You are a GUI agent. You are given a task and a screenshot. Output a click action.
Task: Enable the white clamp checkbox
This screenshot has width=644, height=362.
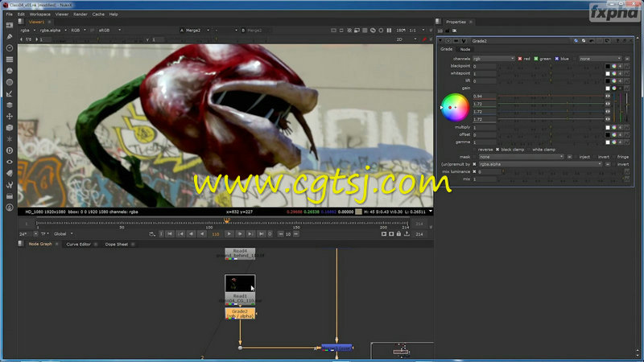click(529, 150)
